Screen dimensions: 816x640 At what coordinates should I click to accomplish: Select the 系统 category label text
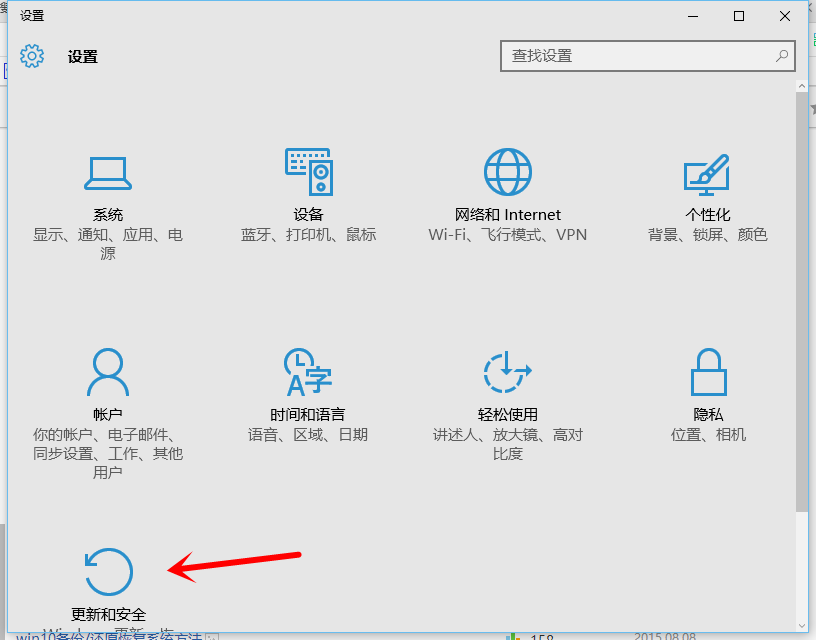(x=108, y=214)
